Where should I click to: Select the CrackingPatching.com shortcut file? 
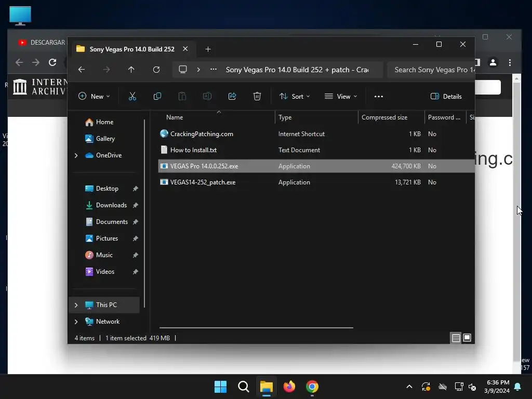(316, 134)
